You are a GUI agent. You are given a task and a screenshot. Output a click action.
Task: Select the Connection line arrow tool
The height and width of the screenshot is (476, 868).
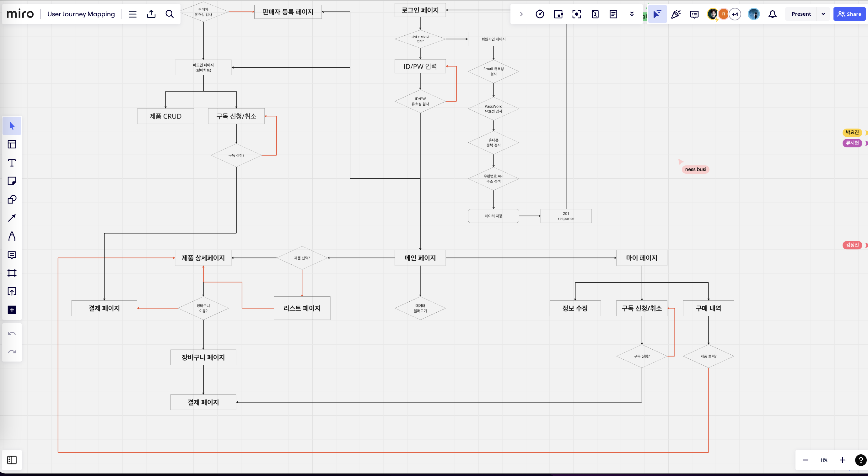(12, 218)
